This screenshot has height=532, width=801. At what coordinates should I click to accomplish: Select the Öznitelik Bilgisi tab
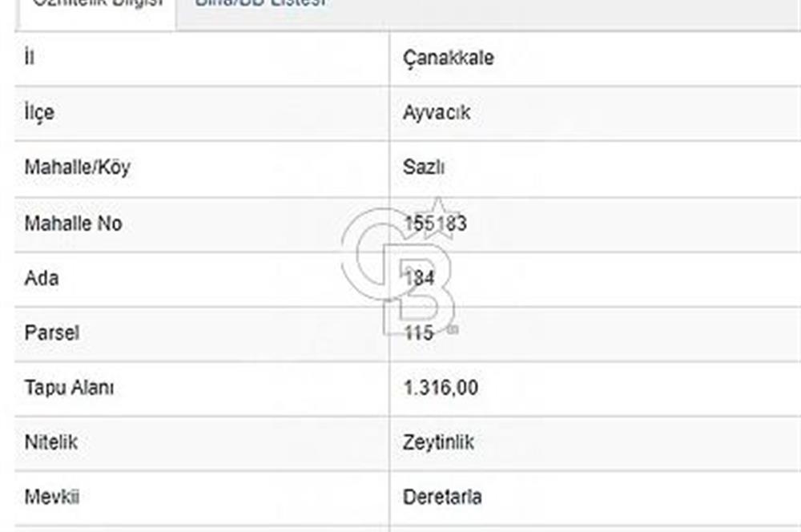pyautogui.click(x=96, y=4)
